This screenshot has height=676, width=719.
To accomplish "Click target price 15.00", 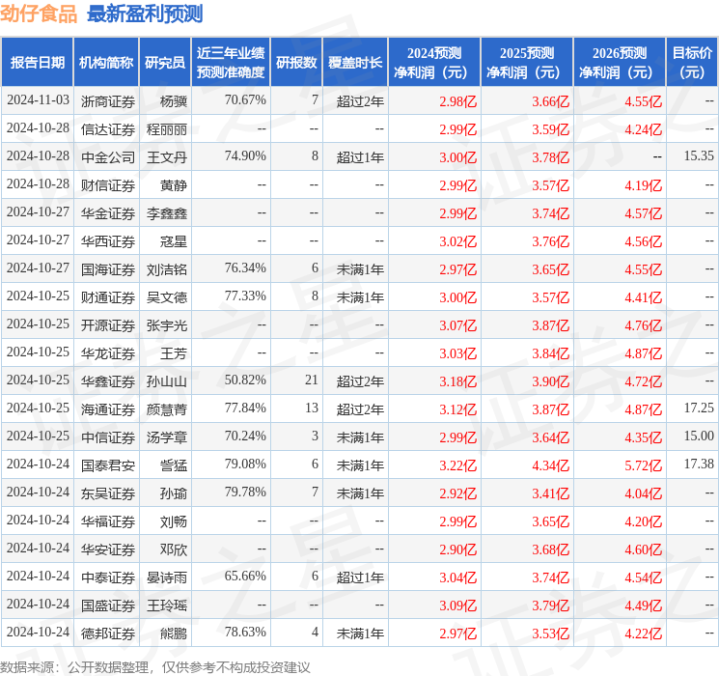I will pos(699,436).
